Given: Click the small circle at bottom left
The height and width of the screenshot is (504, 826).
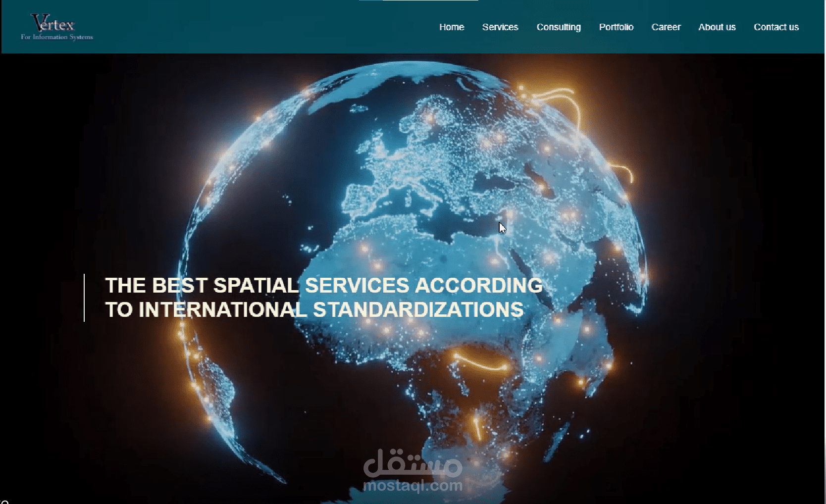Looking at the screenshot, I should coord(4,501).
